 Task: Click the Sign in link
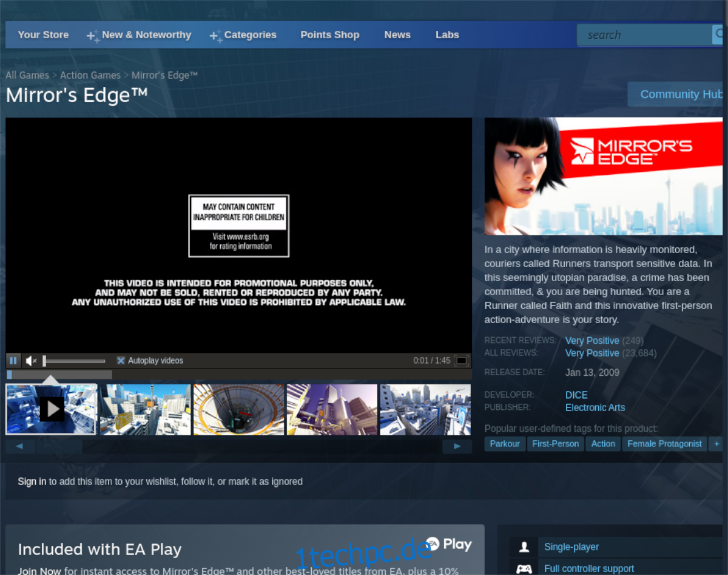pyautogui.click(x=32, y=481)
